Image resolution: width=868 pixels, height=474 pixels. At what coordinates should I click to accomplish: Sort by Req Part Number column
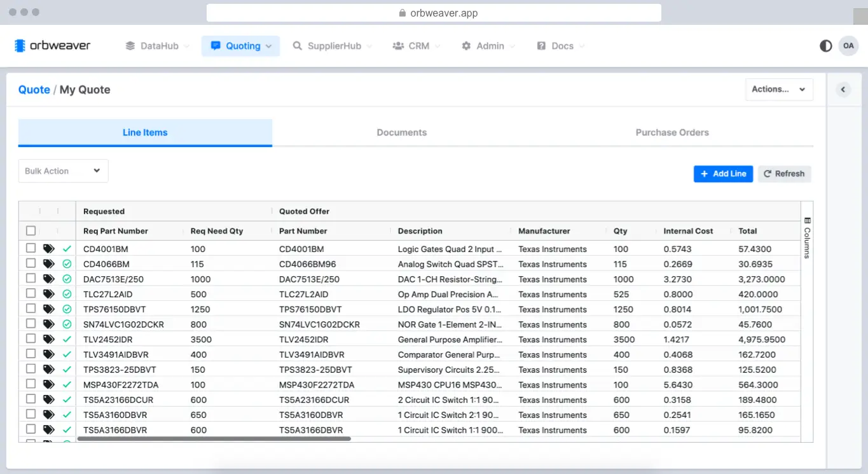click(116, 231)
